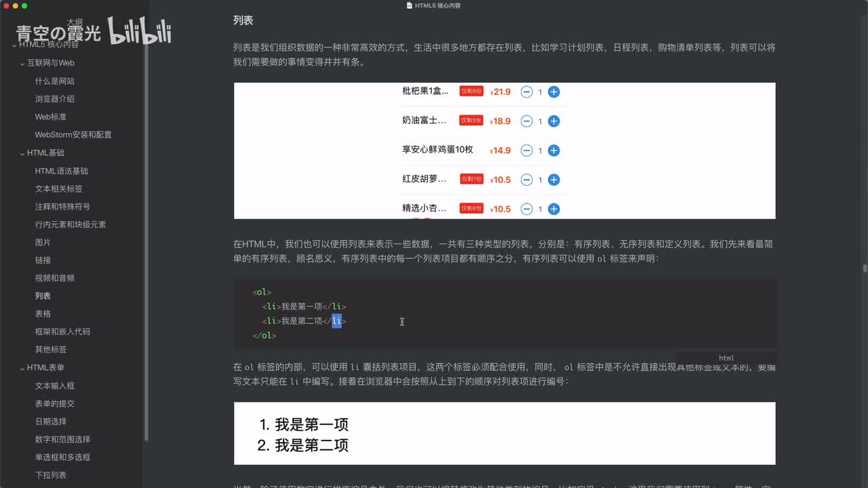Viewport: 868px width, 488px height.
Task: Click the ¥14.9 price
Action: (x=500, y=150)
